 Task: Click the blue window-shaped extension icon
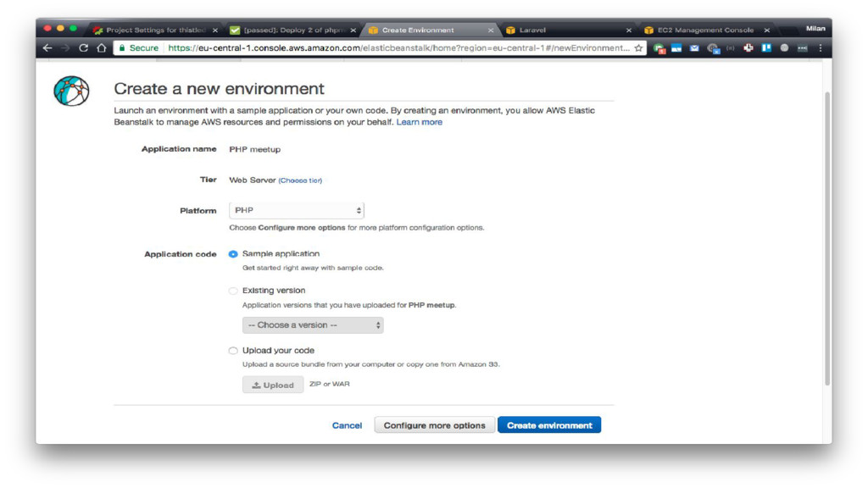(x=676, y=48)
